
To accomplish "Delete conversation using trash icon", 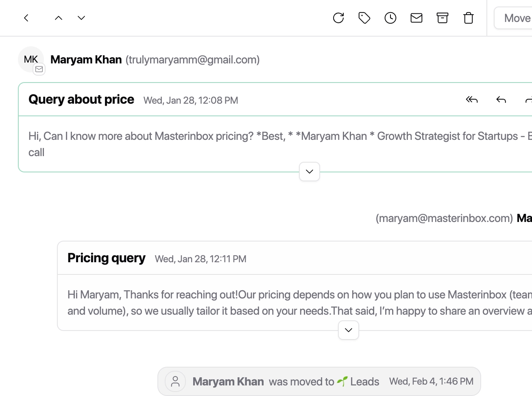I will pyautogui.click(x=469, y=18).
